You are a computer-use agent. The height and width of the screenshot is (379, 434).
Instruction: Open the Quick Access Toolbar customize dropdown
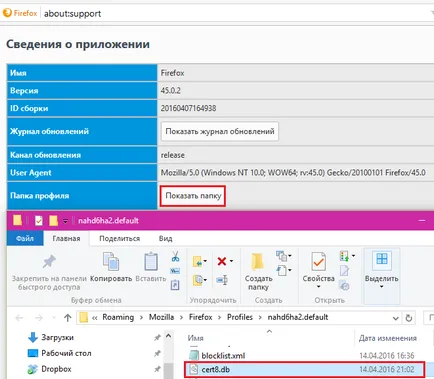(x=65, y=221)
